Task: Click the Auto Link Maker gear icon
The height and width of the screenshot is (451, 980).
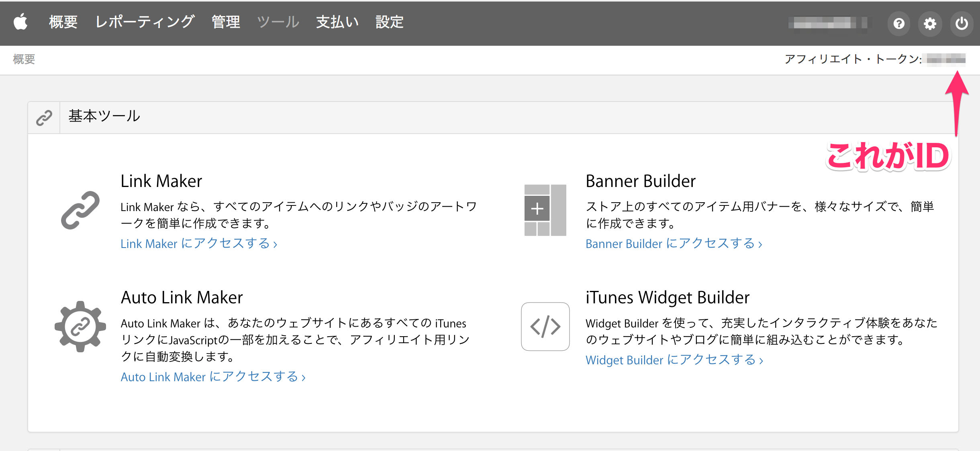Action: [x=80, y=327]
